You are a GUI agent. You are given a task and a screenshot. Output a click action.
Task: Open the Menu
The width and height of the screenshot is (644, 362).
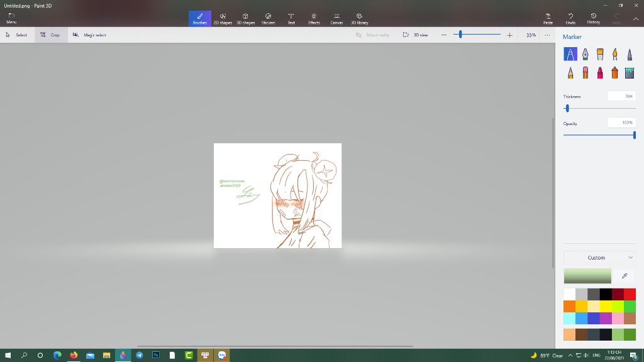click(11, 18)
